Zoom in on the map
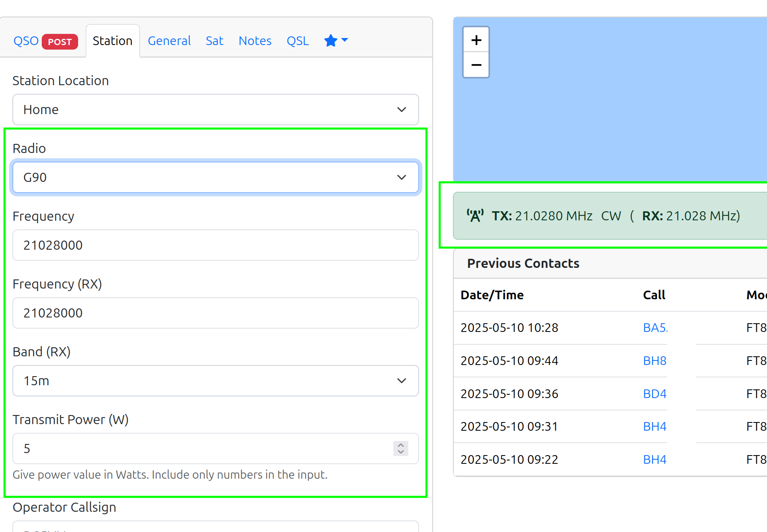767x532 pixels. pos(476,40)
